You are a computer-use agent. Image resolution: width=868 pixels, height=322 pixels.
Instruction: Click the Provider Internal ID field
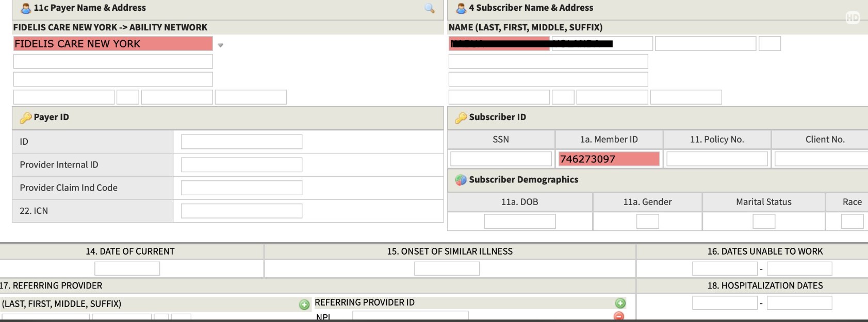coord(241,165)
